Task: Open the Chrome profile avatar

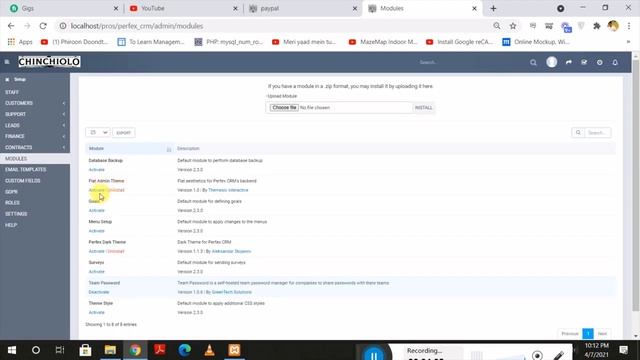Action: click(613, 26)
